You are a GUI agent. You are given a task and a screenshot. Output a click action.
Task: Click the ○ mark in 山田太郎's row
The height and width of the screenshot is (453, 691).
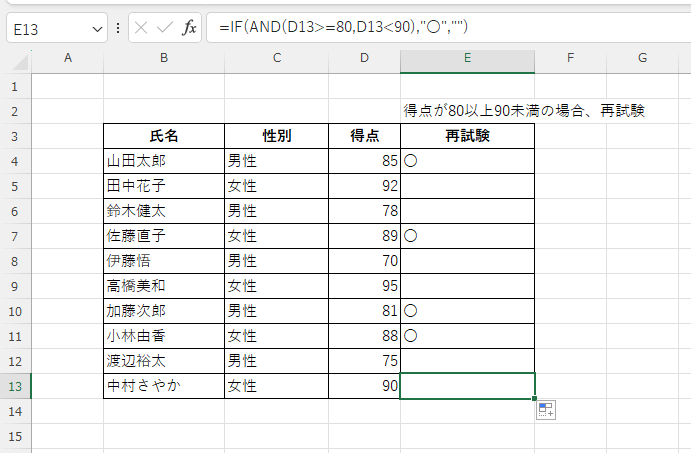pyautogui.click(x=410, y=161)
